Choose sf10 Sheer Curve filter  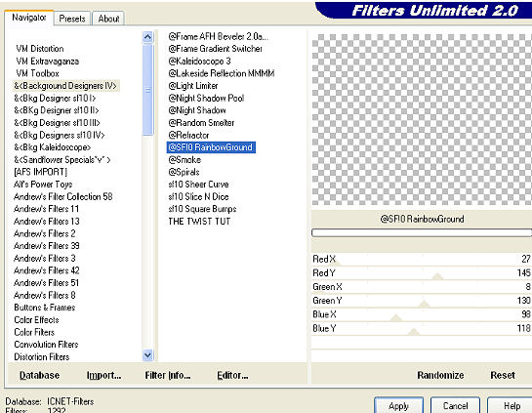[x=198, y=185]
